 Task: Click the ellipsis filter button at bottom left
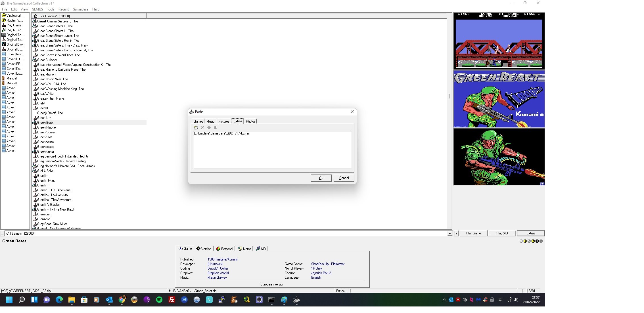tap(2, 234)
